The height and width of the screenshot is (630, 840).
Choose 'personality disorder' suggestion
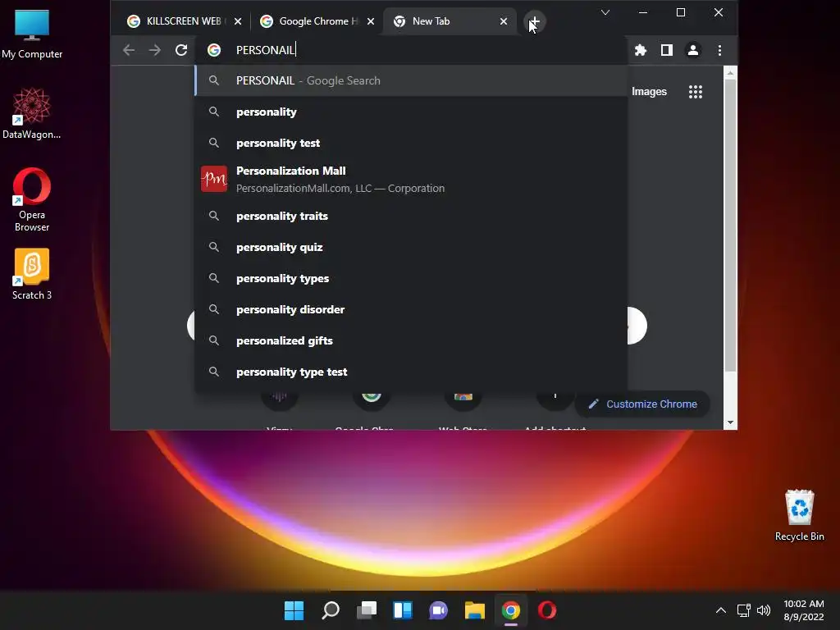point(411,309)
